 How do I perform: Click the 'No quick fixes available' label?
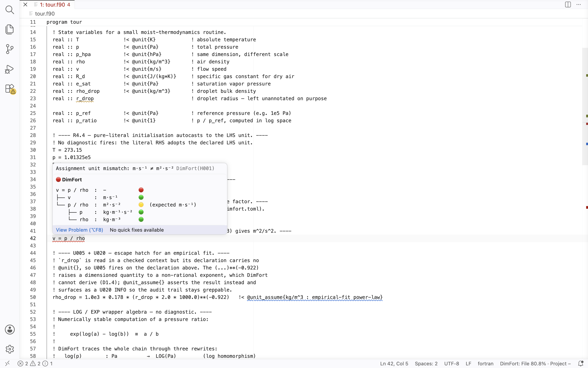(x=137, y=230)
